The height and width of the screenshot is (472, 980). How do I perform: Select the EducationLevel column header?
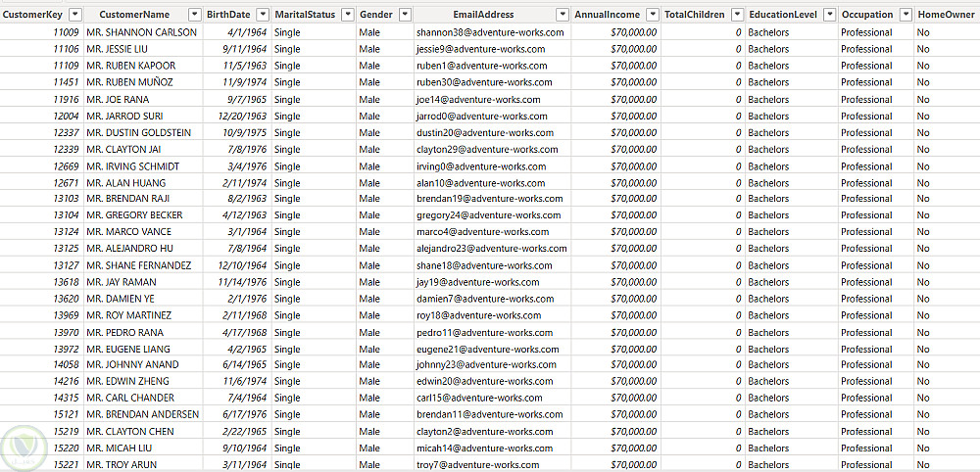click(782, 15)
